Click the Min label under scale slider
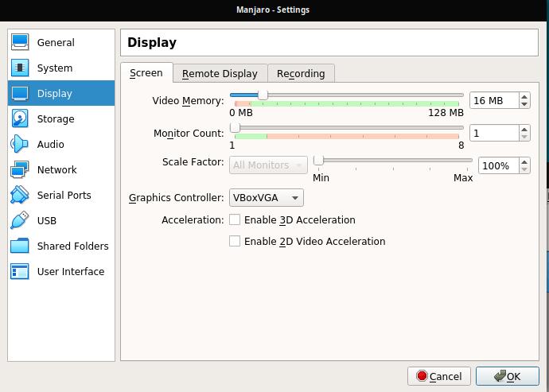Viewport: 549px width, 392px height. pyautogui.click(x=321, y=178)
